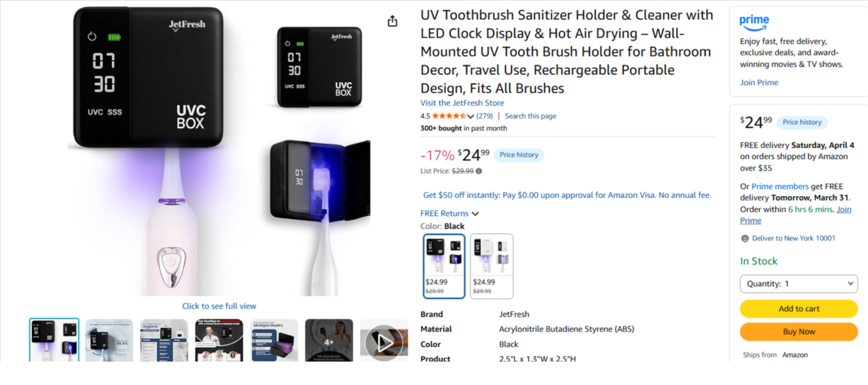Open the 279 ratings link
868x385 pixels.
[x=484, y=116]
